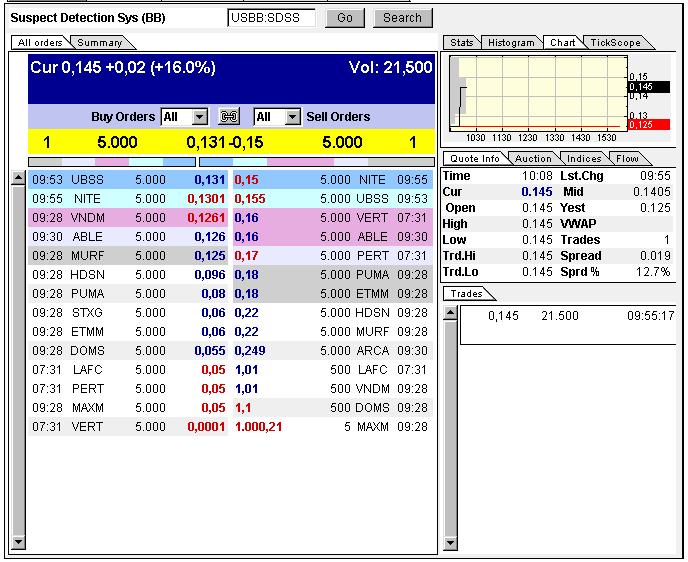Click the Trades panel scroll up arrow
Viewport: 688px width, 562px height.
tap(451, 313)
